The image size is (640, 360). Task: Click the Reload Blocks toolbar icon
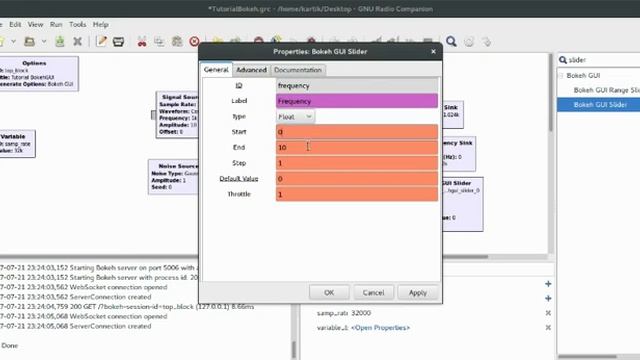469,42
